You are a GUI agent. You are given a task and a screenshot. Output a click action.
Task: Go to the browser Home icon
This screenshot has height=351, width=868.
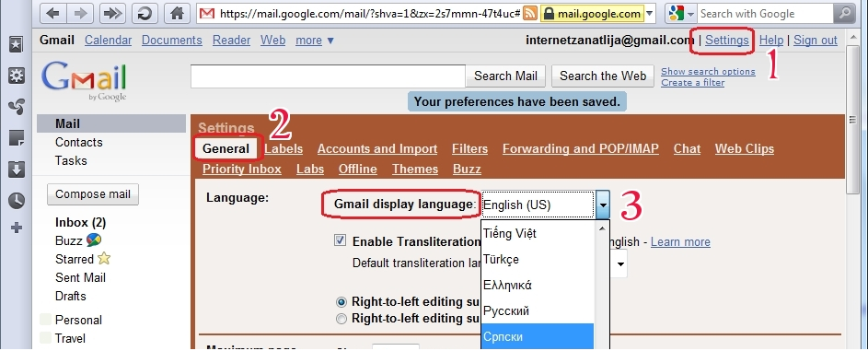[177, 13]
